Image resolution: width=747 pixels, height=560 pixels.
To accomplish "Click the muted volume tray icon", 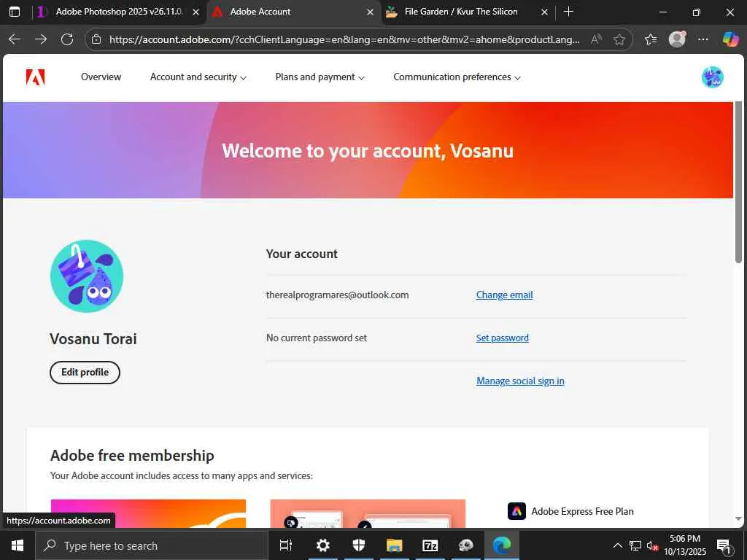I will [x=652, y=545].
